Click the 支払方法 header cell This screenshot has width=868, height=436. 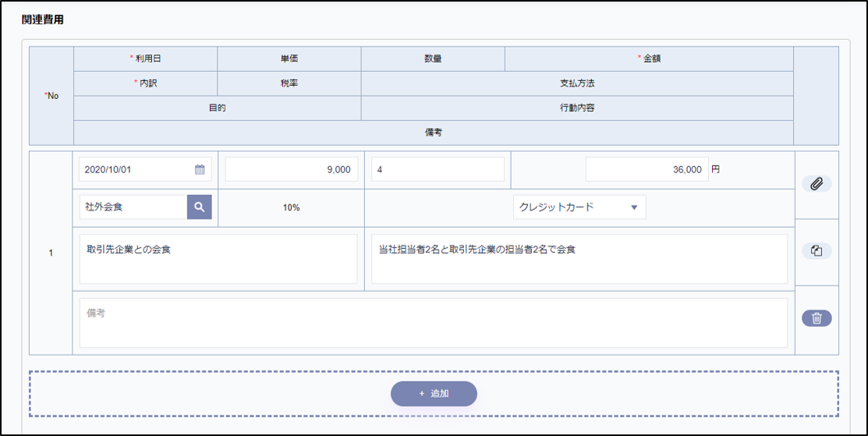(577, 83)
